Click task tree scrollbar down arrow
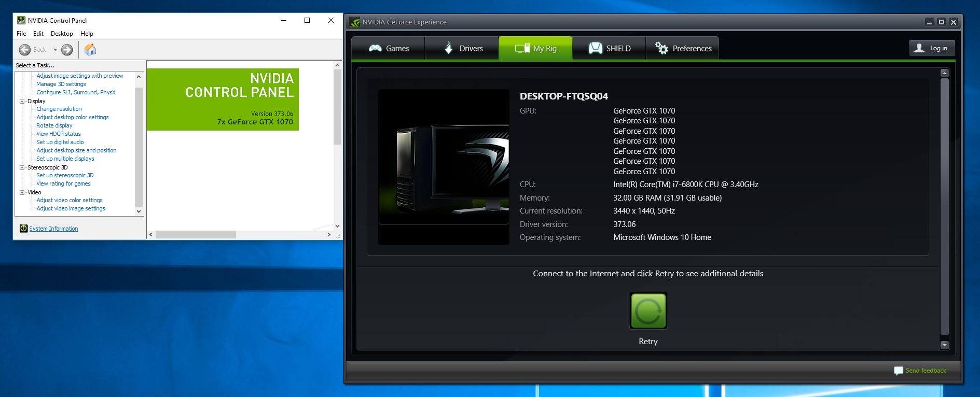This screenshot has width=980, height=397. [x=139, y=211]
